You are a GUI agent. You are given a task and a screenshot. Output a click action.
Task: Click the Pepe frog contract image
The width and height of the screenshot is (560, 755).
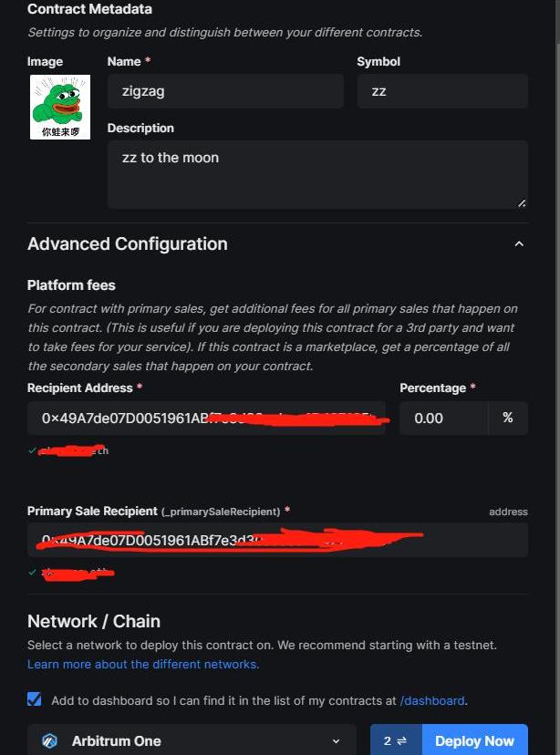[60, 107]
